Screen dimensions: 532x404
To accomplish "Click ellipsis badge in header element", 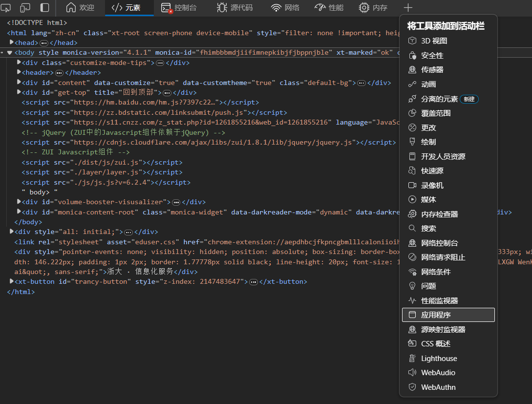I will 60,73.
